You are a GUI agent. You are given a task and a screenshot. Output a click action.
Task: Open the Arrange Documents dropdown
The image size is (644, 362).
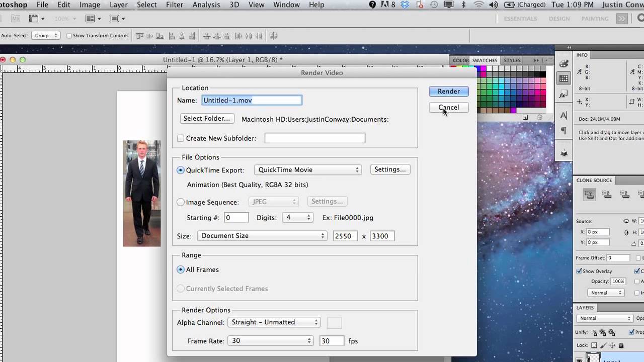(94, 19)
